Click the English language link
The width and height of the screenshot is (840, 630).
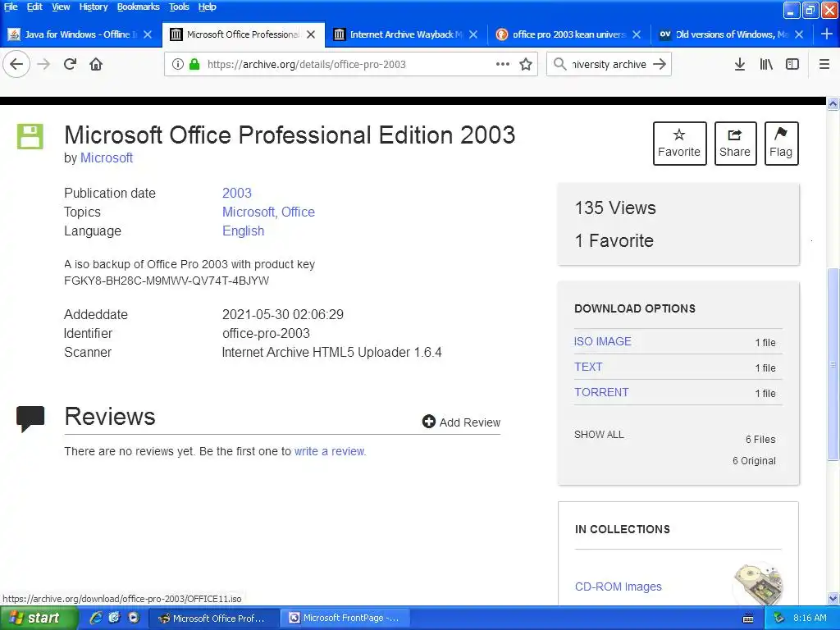pyautogui.click(x=243, y=231)
